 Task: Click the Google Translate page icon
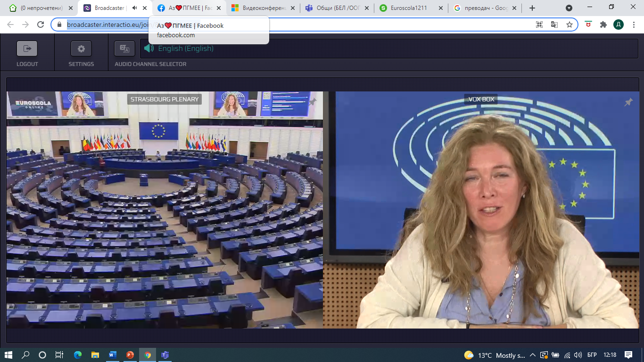pos(554,25)
